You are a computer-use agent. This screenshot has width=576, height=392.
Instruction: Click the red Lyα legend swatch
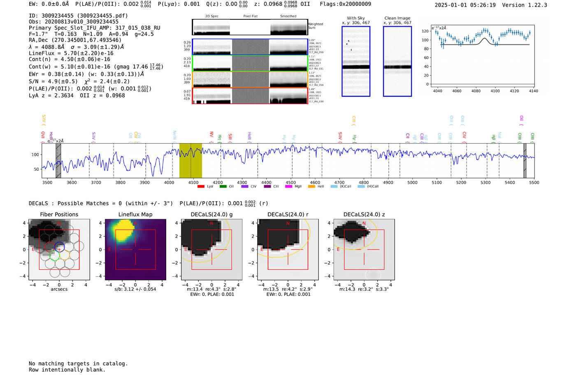tap(201, 186)
